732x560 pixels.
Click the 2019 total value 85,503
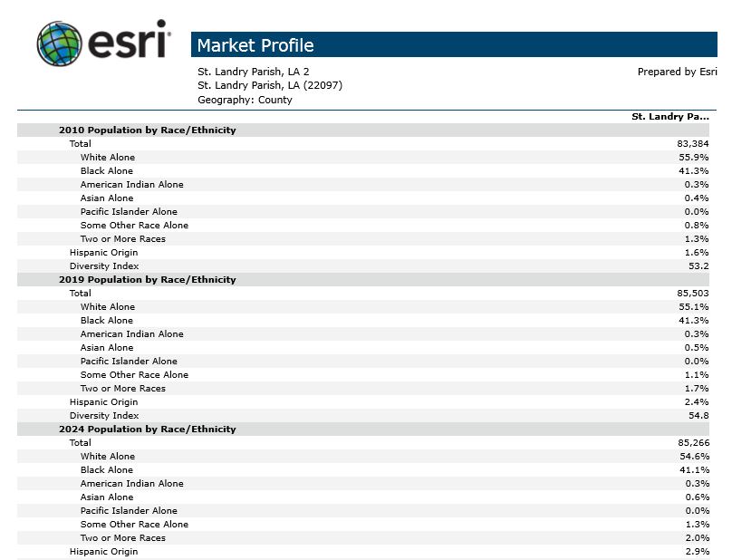coord(693,293)
